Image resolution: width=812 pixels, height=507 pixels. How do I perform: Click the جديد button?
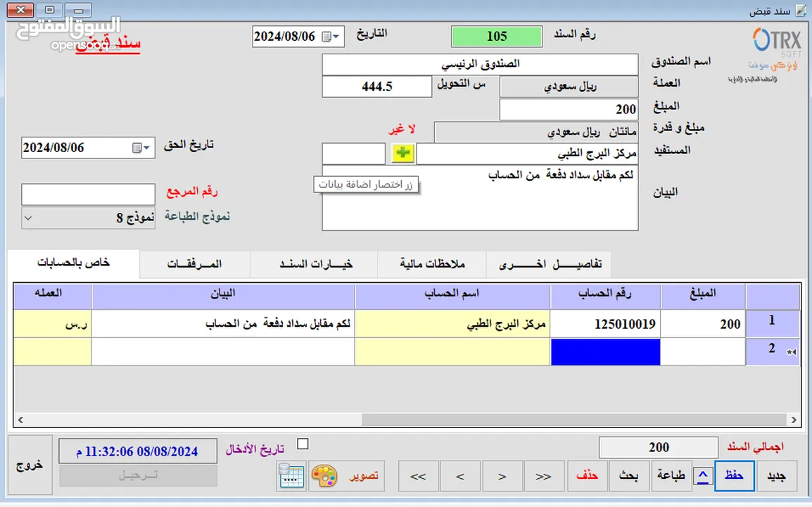[x=775, y=476]
